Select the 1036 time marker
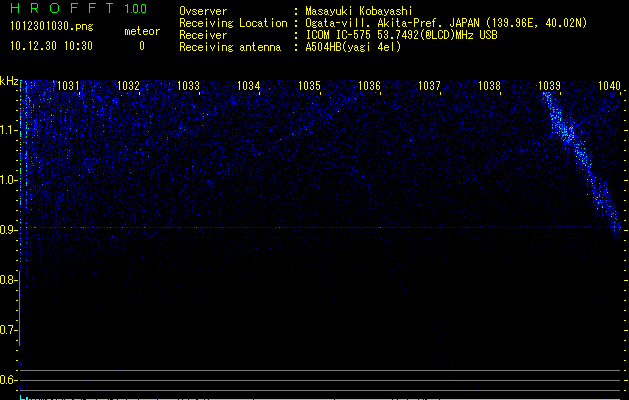Viewport: 629px width, 400px height. click(x=369, y=85)
